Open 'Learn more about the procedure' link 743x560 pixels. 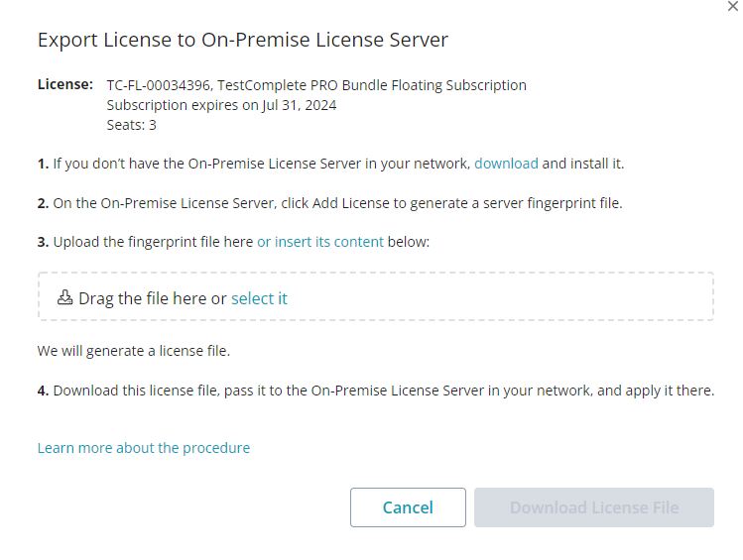[144, 448]
